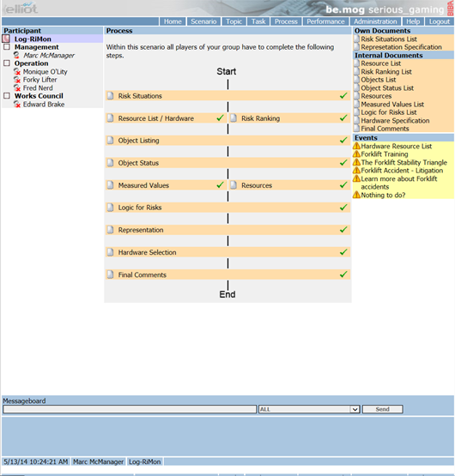Click Edward Brake's offline user icon
The height and width of the screenshot is (476, 455).
(x=17, y=104)
